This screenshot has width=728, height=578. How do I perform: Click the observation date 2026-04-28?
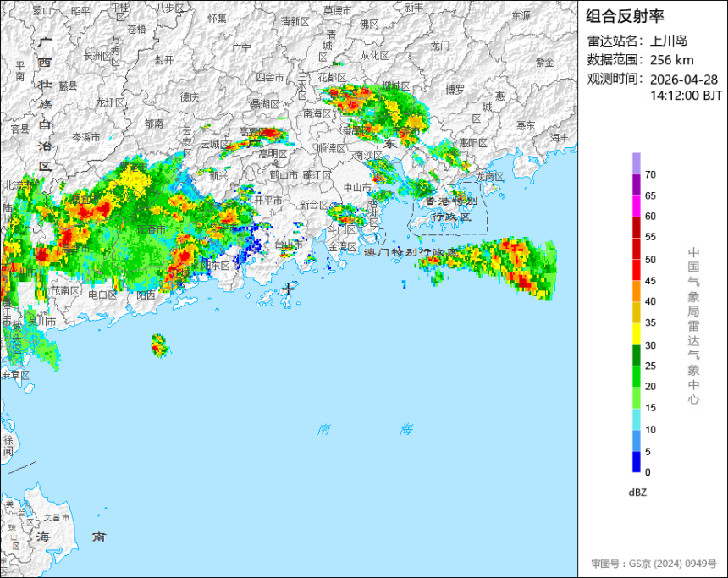tap(684, 80)
